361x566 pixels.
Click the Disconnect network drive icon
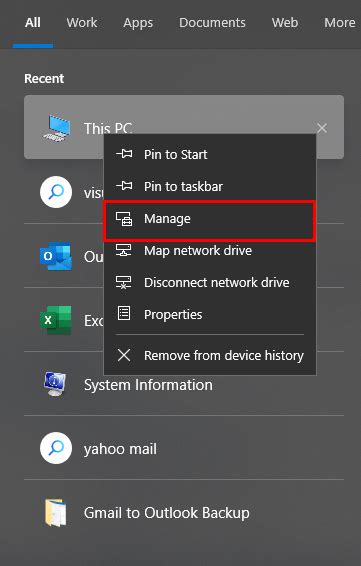click(123, 282)
